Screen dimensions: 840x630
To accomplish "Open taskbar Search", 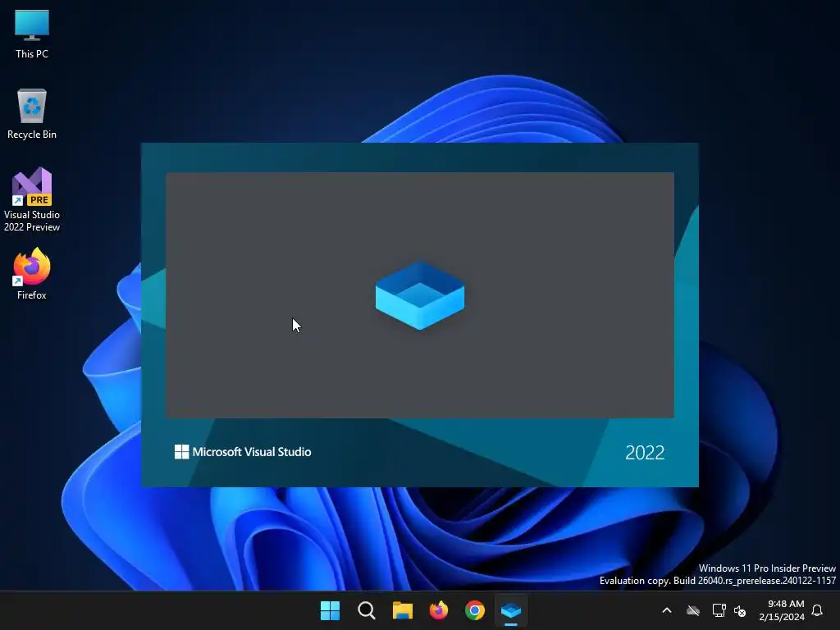I will click(367, 610).
